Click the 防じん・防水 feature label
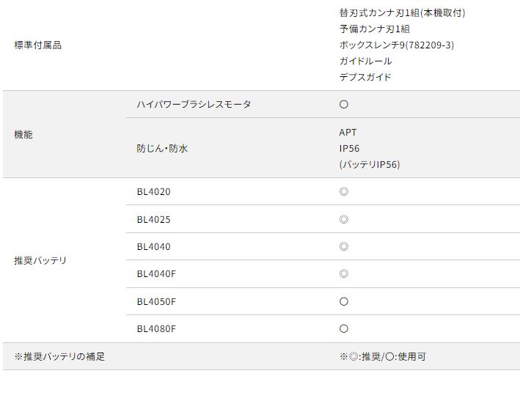520x420 pixels. [162, 149]
